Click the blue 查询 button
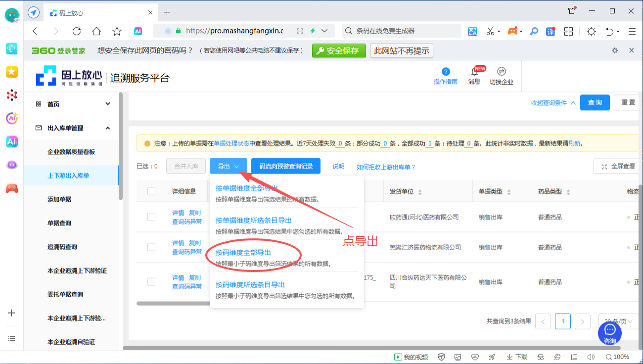643x364 pixels. click(x=595, y=102)
